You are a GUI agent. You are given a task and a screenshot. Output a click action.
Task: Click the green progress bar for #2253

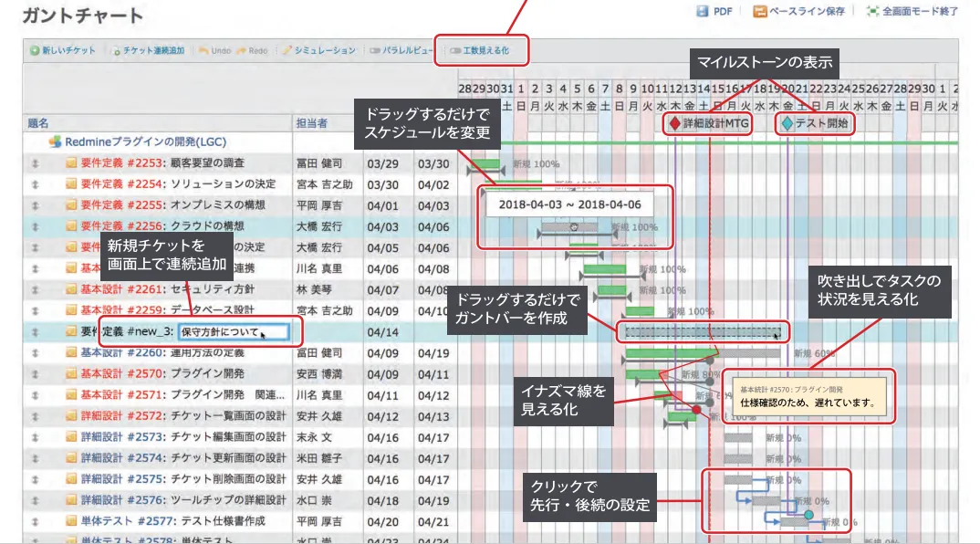[x=485, y=163]
